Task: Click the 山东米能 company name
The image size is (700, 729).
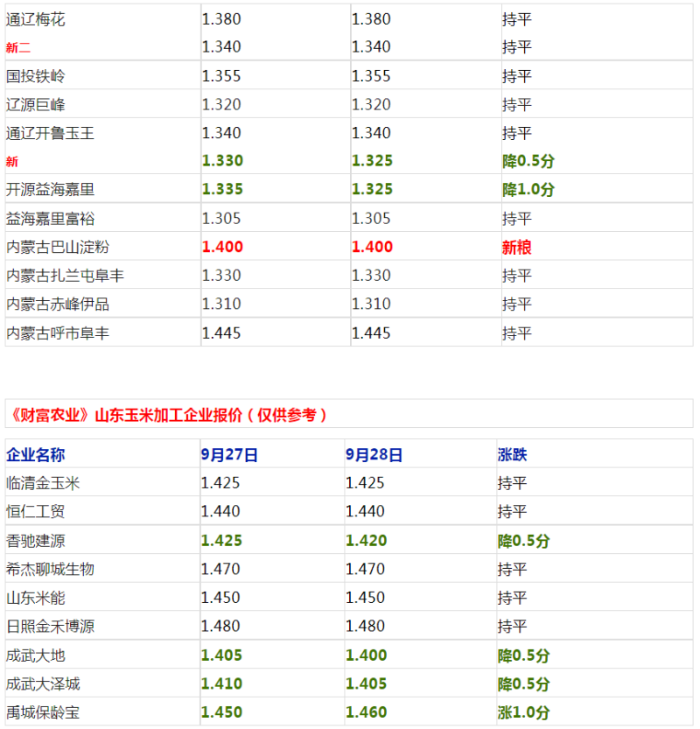Action: [35, 599]
